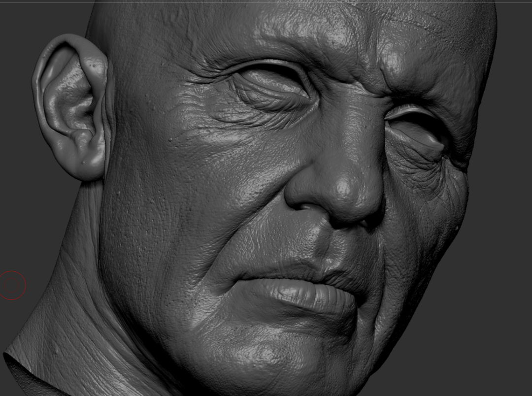This screenshot has width=532, height=396.
Task: Click the sculpted head's ear
Action: 70,106
